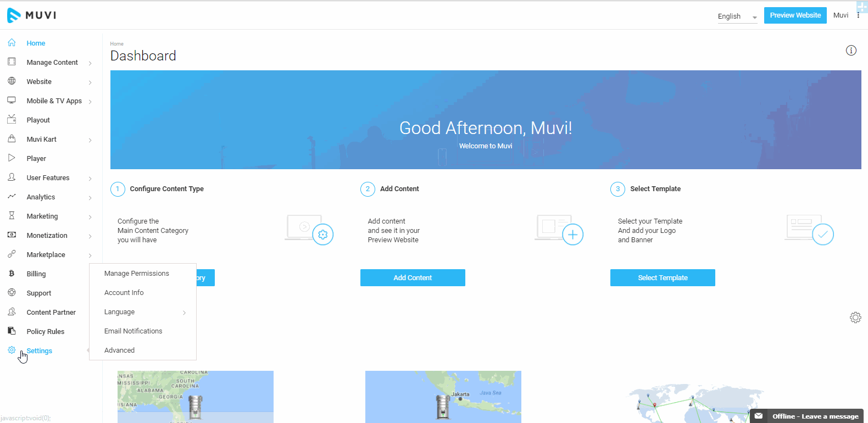Screen dimensions: 868x423
Task: Expand the Muvi Kart submenu arrow
Action: 90,140
